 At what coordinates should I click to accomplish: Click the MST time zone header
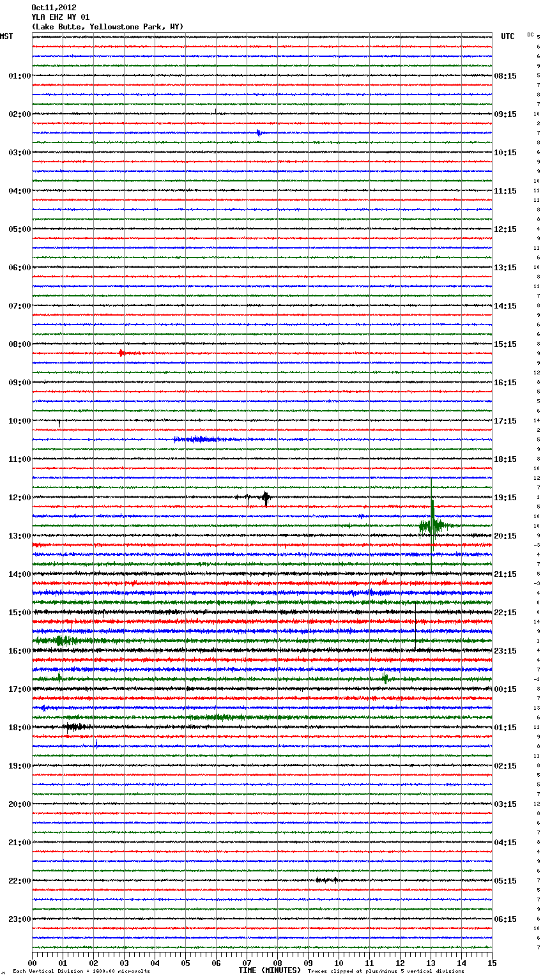click(6, 36)
